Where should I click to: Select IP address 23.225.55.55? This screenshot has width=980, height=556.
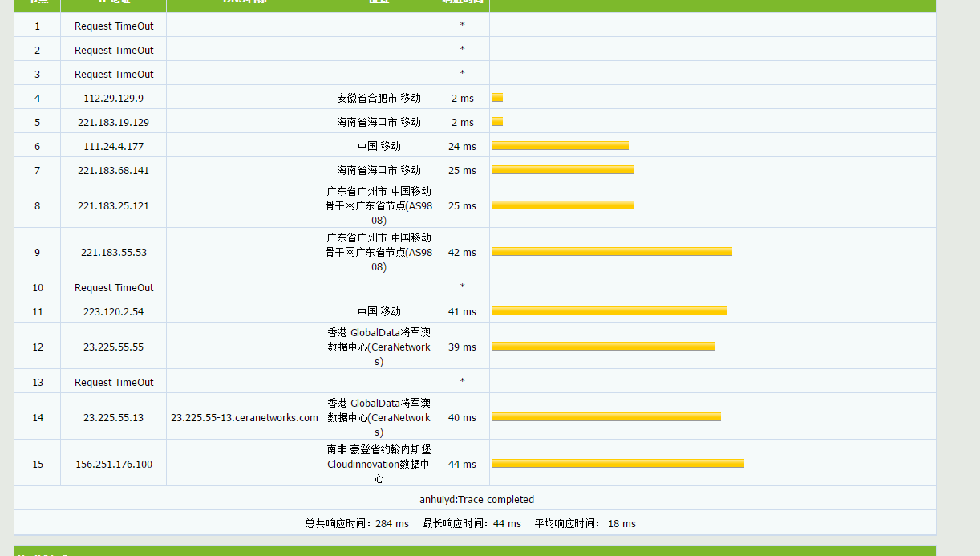coord(114,347)
